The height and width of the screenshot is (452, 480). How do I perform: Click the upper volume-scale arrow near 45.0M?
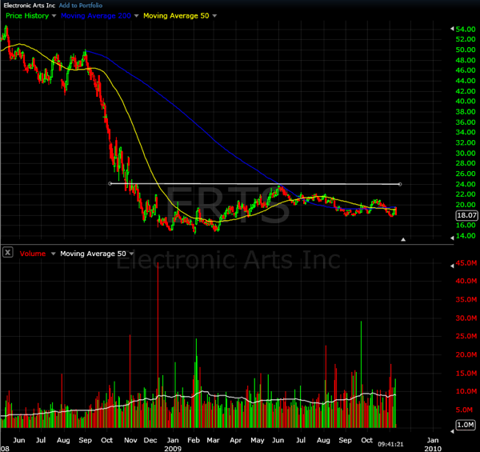click(x=452, y=266)
